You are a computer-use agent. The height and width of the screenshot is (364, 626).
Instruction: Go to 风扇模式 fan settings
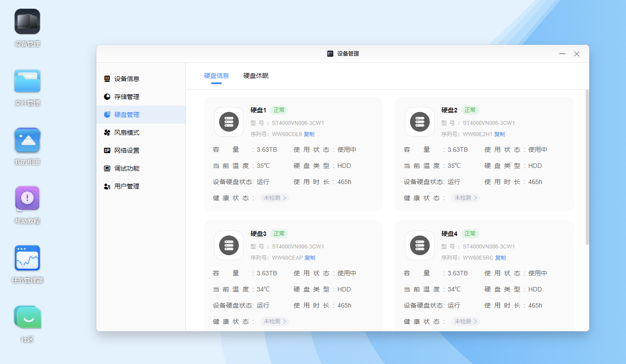(x=127, y=133)
